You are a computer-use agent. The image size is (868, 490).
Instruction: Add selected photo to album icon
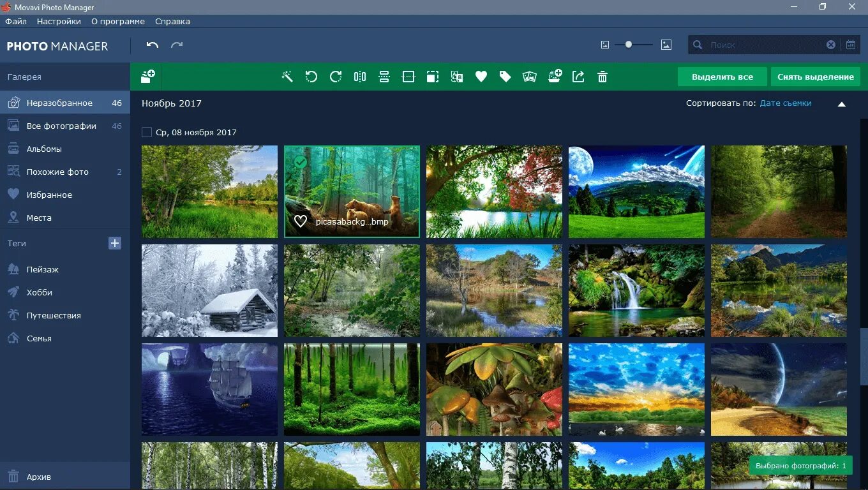[555, 76]
